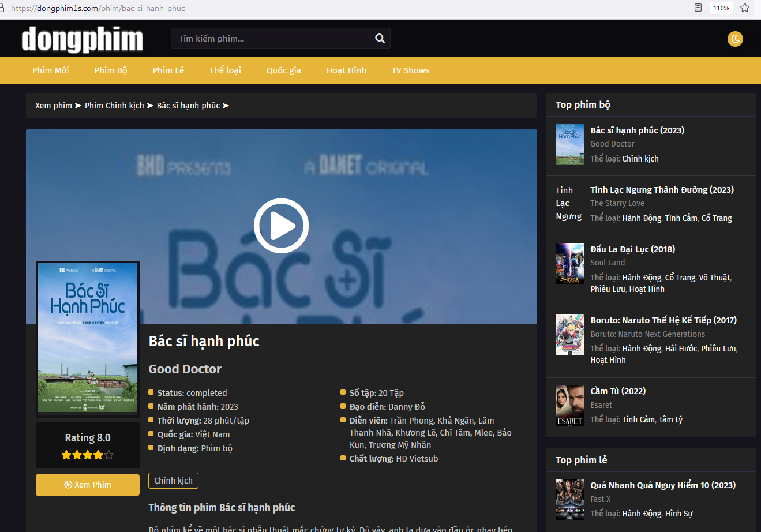The width and height of the screenshot is (761, 532).
Task: Go to Xem phim breadcrumb link
Action: 54,106
